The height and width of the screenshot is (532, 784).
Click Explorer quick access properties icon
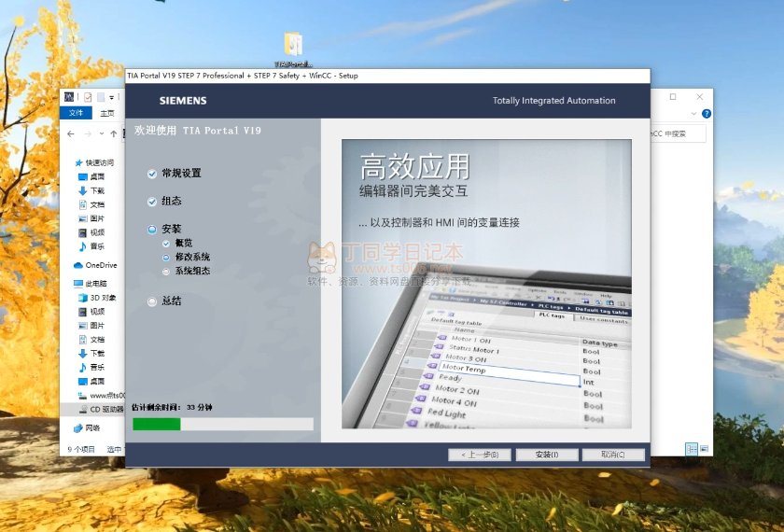pos(88,97)
